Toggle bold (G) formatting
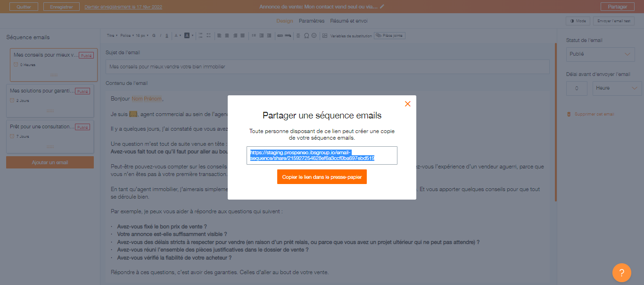 (154, 35)
